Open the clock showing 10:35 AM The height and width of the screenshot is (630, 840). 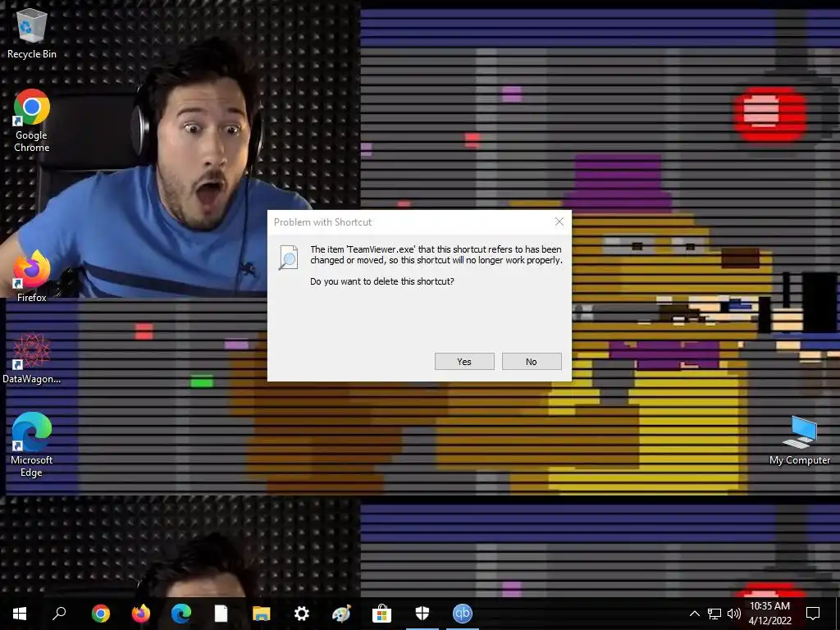point(769,614)
